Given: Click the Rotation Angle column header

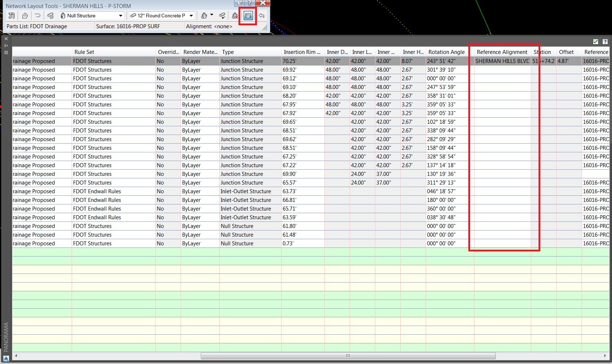Looking at the screenshot, I should 446,52.
